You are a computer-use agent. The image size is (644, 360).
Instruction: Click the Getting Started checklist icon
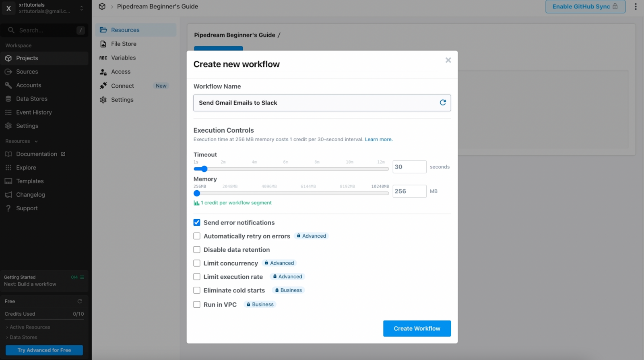click(82, 277)
